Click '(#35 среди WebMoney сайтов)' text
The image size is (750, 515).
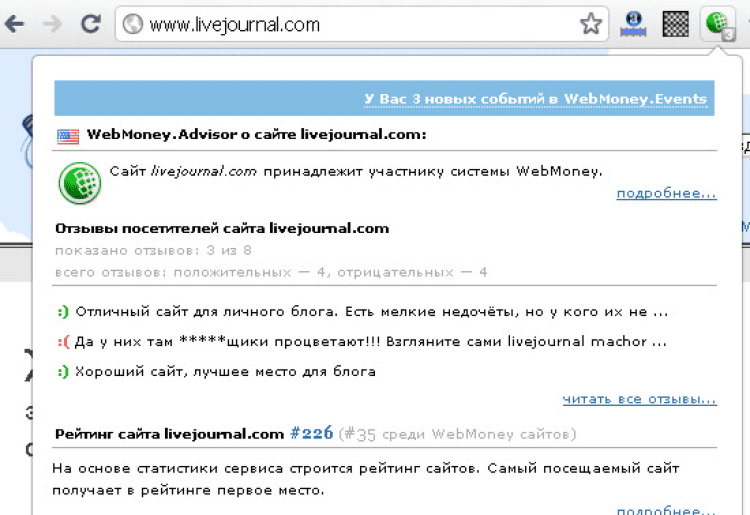(457, 434)
